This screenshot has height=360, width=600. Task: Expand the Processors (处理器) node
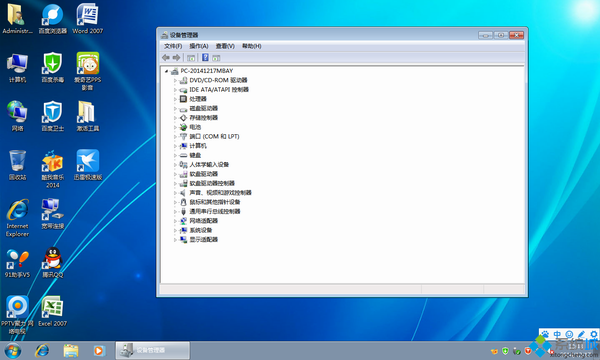click(175, 99)
